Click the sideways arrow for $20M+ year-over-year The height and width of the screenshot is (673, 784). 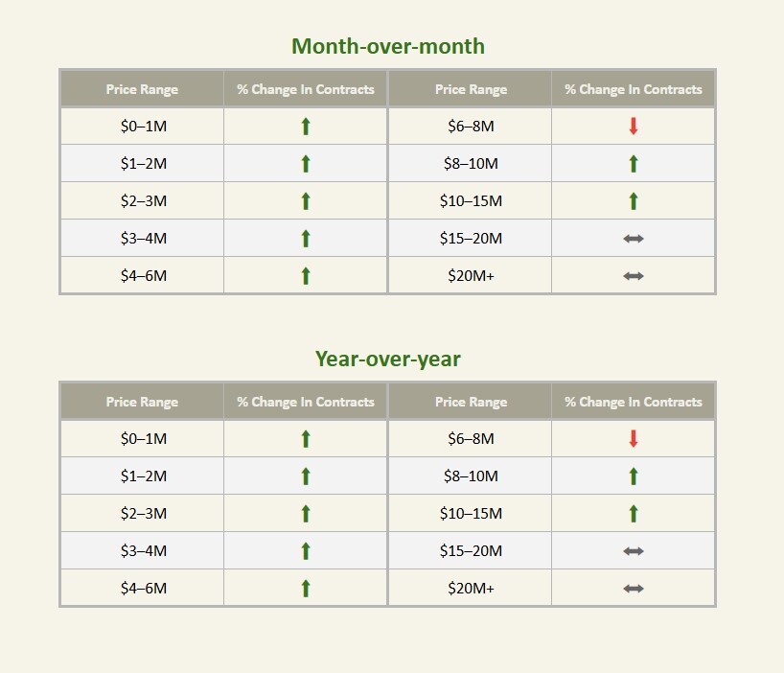(633, 589)
